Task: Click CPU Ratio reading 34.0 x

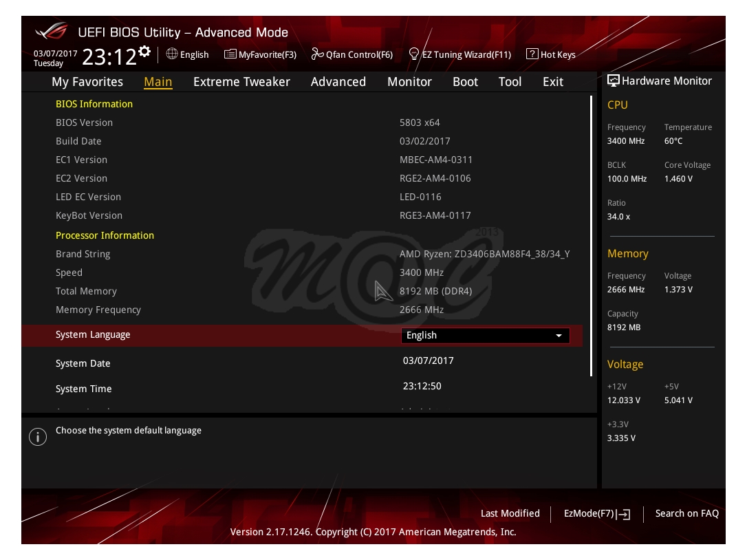Action: tap(618, 217)
